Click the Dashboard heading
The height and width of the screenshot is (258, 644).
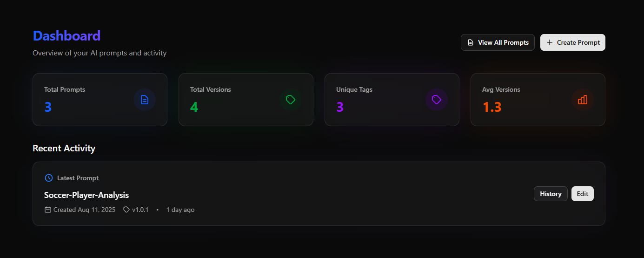pyautogui.click(x=66, y=36)
